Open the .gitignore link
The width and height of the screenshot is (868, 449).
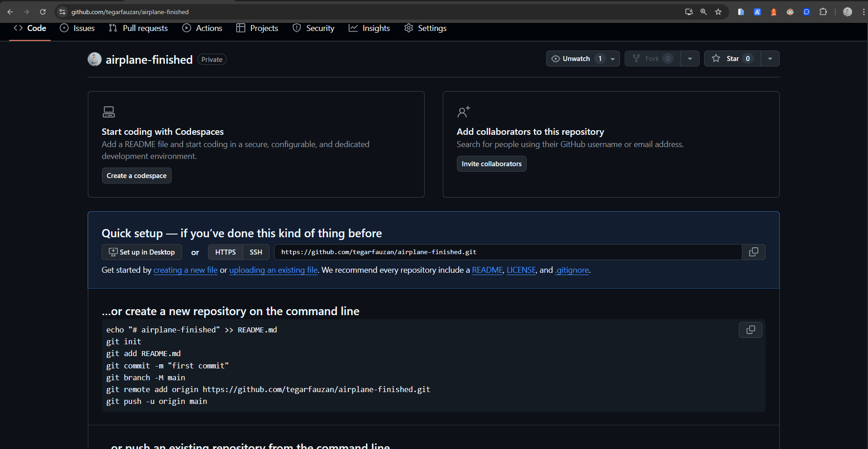point(572,270)
